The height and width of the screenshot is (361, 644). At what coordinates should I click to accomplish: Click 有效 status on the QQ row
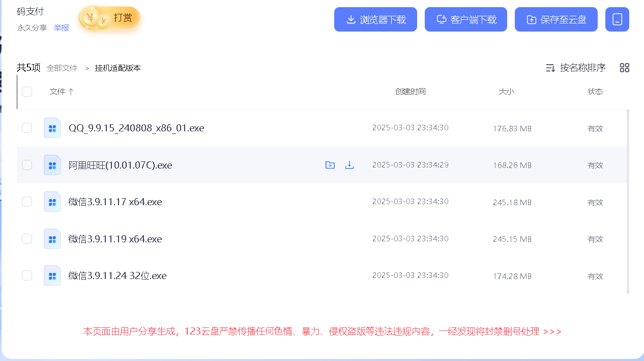pos(595,128)
